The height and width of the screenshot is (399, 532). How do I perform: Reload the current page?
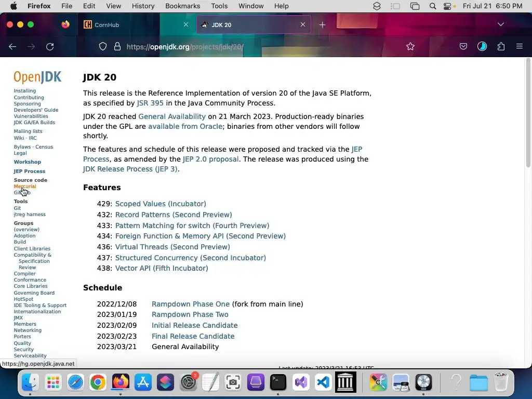tap(50, 46)
